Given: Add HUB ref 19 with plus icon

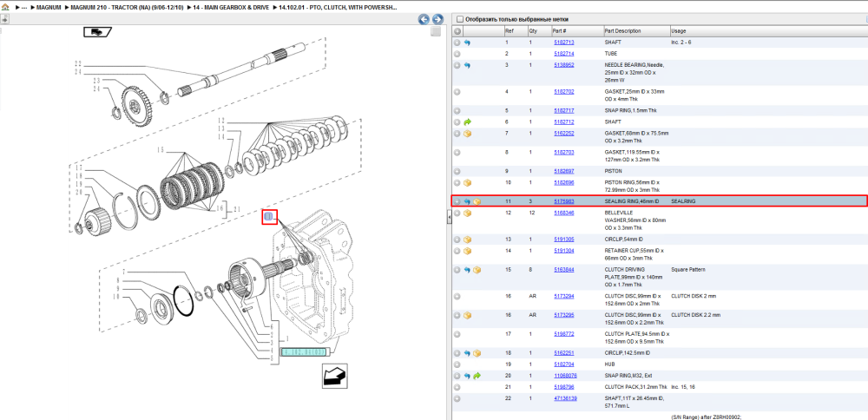Looking at the screenshot, I should coord(457,364).
